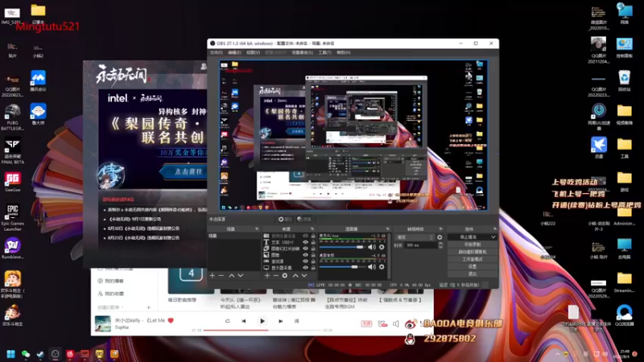This screenshot has width=644, height=362.
Task: Open source properties gear in Sources panel toolbar
Action: (285, 275)
